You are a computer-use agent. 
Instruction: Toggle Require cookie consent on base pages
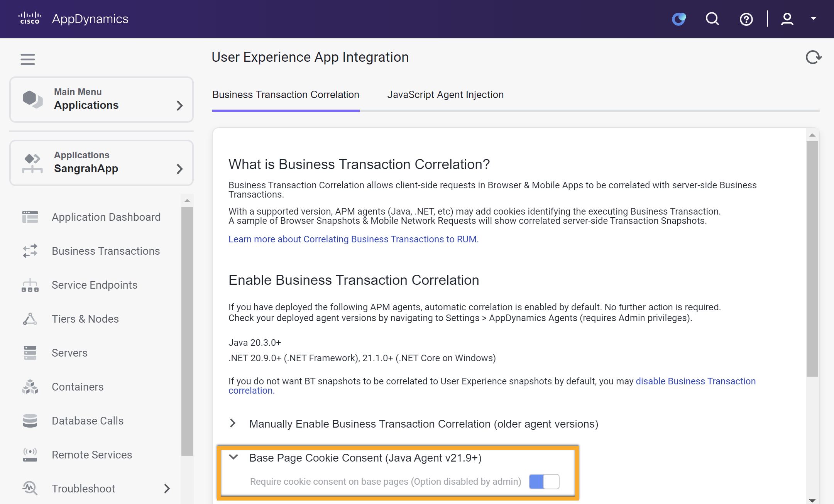544,482
